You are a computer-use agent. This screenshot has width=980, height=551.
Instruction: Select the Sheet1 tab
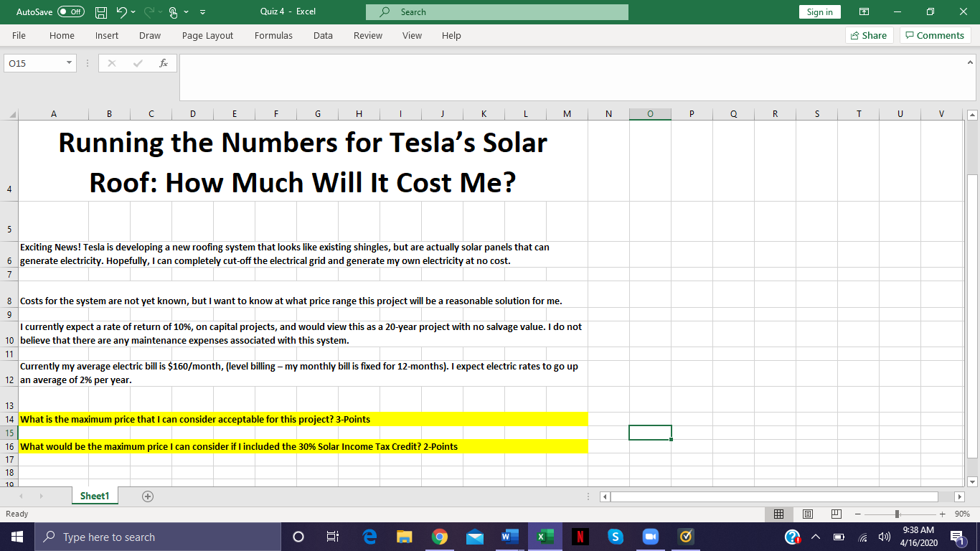[95, 496]
